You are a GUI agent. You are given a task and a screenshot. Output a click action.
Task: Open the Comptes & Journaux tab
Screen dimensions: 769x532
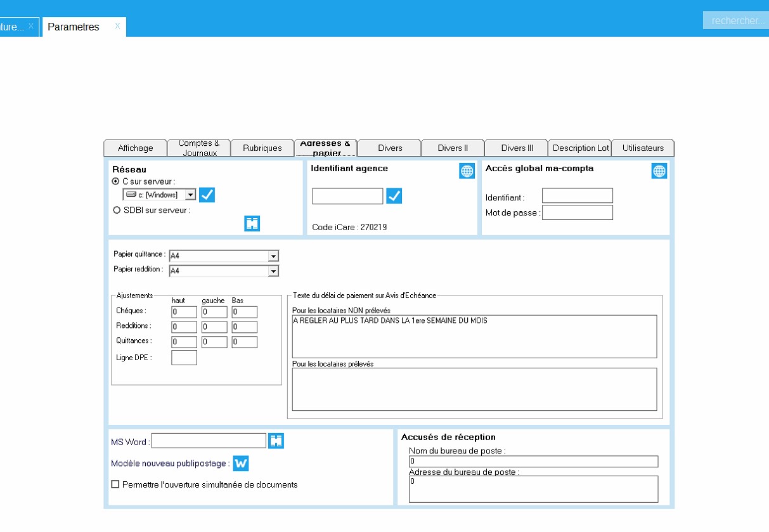tap(199, 148)
